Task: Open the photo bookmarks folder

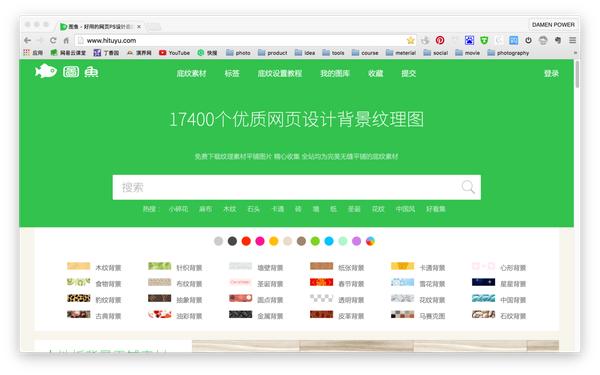Action: (x=238, y=53)
